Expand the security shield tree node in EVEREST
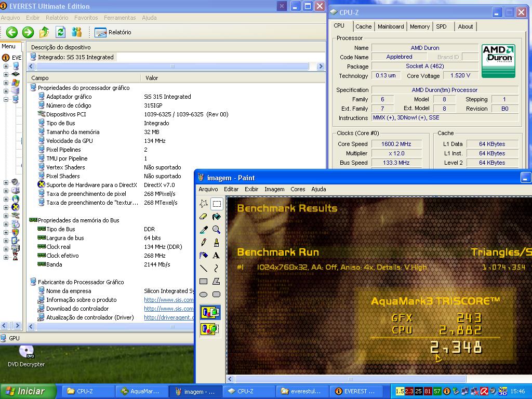The width and height of the screenshot is (532, 399). point(6,232)
